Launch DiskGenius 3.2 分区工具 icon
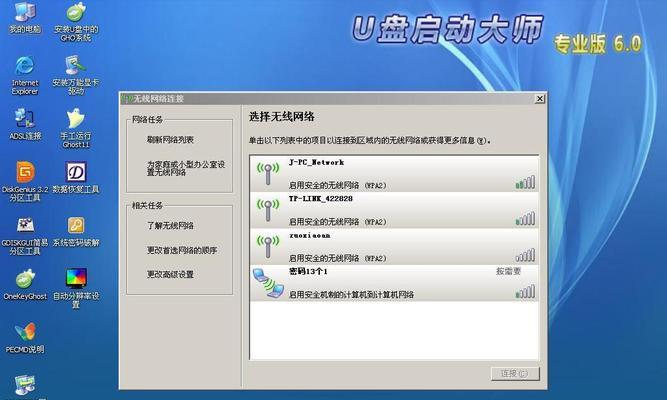This screenshot has height=400, width=667. point(25,181)
